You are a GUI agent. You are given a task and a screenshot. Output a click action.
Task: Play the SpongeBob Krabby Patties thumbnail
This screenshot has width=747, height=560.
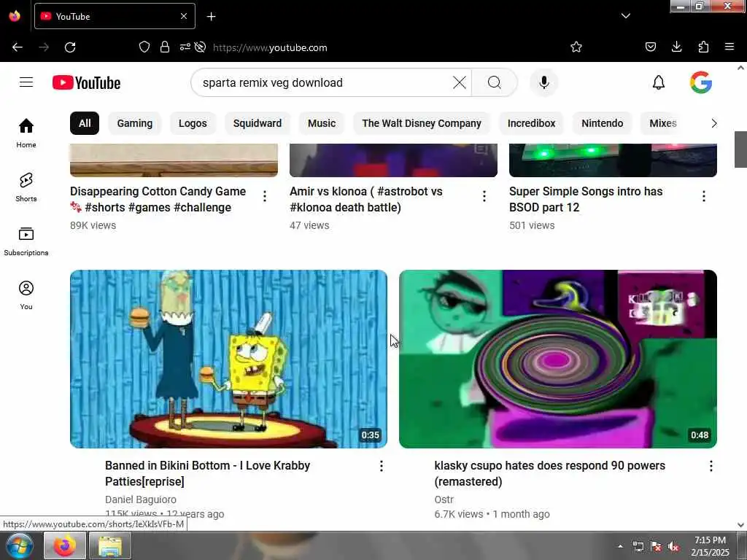pyautogui.click(x=228, y=359)
